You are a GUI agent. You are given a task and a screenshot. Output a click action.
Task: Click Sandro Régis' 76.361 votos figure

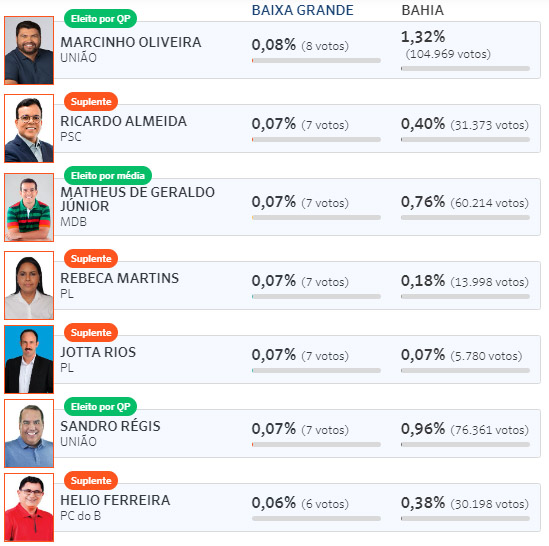(489, 430)
